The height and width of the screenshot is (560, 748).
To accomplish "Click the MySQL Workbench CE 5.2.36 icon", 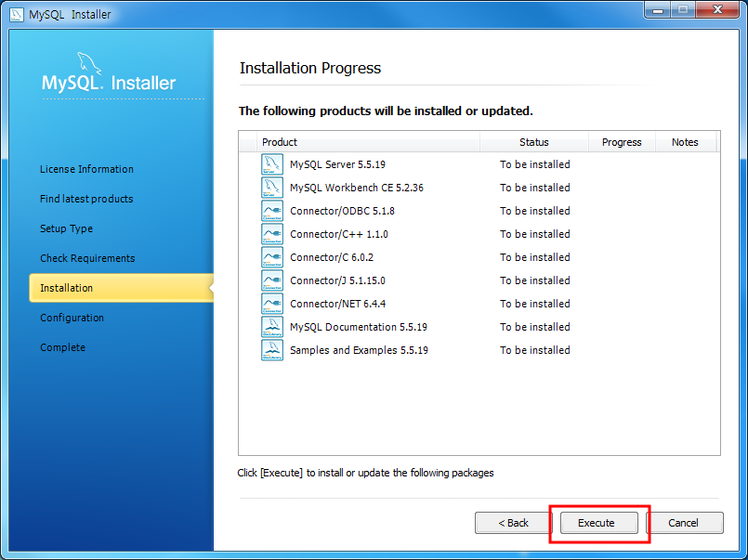I will pos(272,188).
